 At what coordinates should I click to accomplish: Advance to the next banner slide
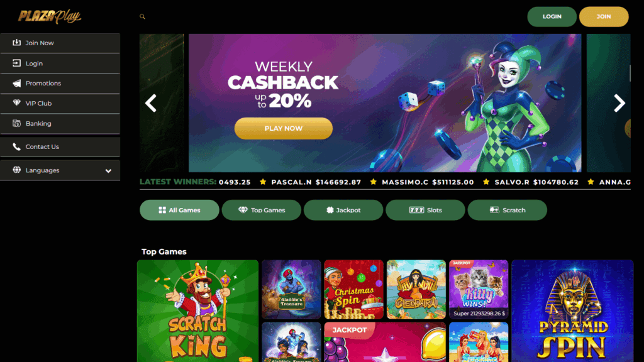click(619, 103)
